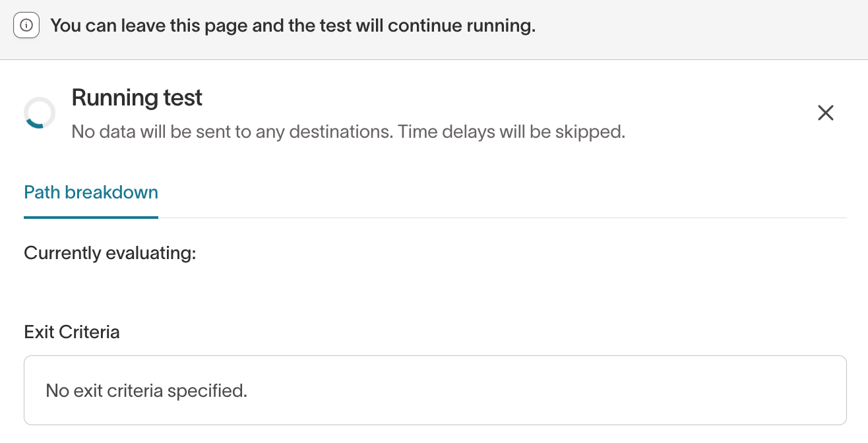
Task: Select the No exit criteria specified box
Action: pyautogui.click(x=435, y=390)
